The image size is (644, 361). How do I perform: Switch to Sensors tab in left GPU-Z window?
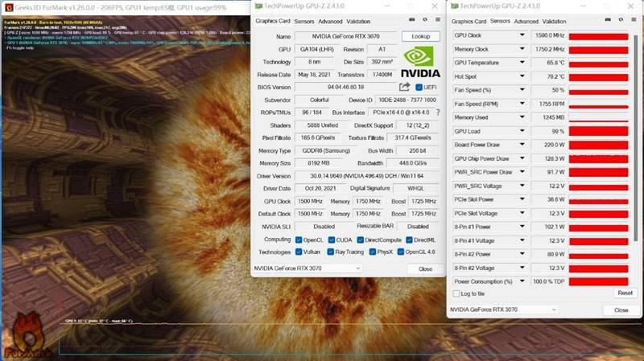[x=304, y=22]
